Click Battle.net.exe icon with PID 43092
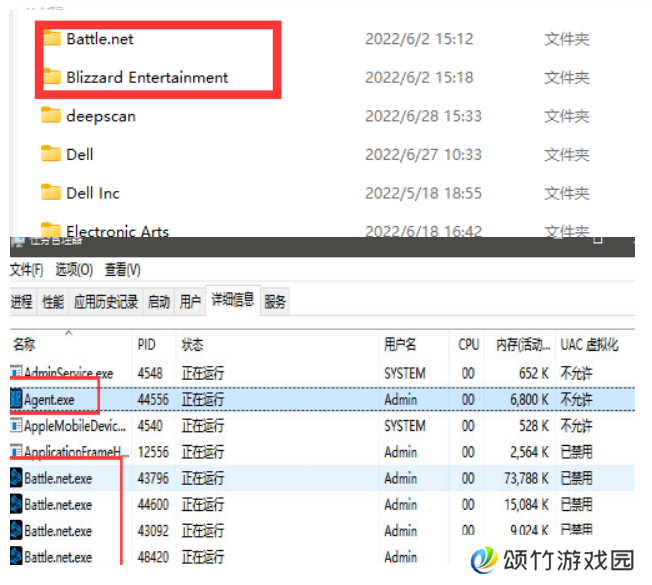Image resolution: width=652 pixels, height=585 pixels. 16,530
